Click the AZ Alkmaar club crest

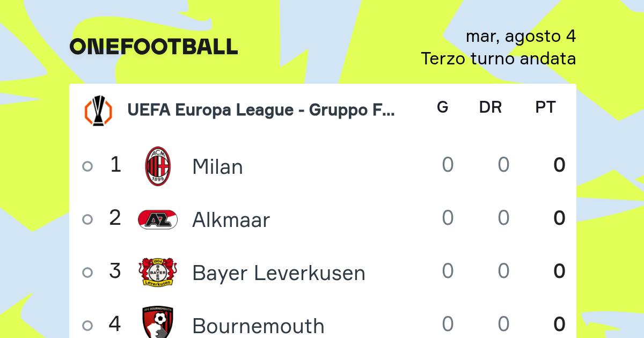coord(158,219)
